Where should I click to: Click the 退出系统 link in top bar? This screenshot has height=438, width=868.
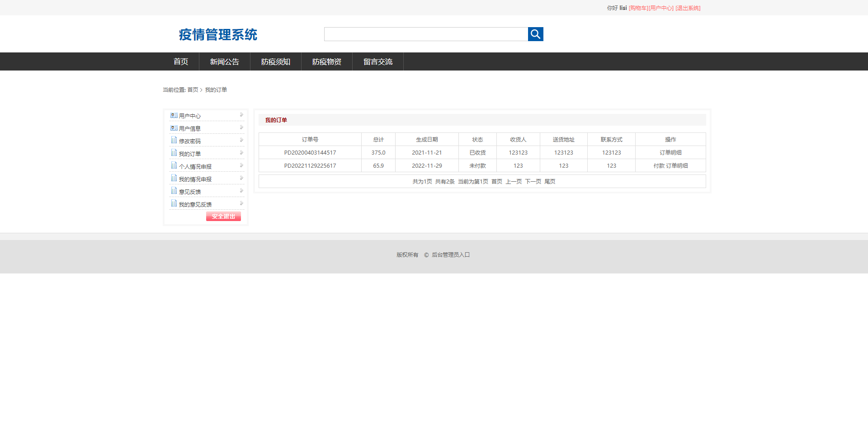click(x=688, y=8)
